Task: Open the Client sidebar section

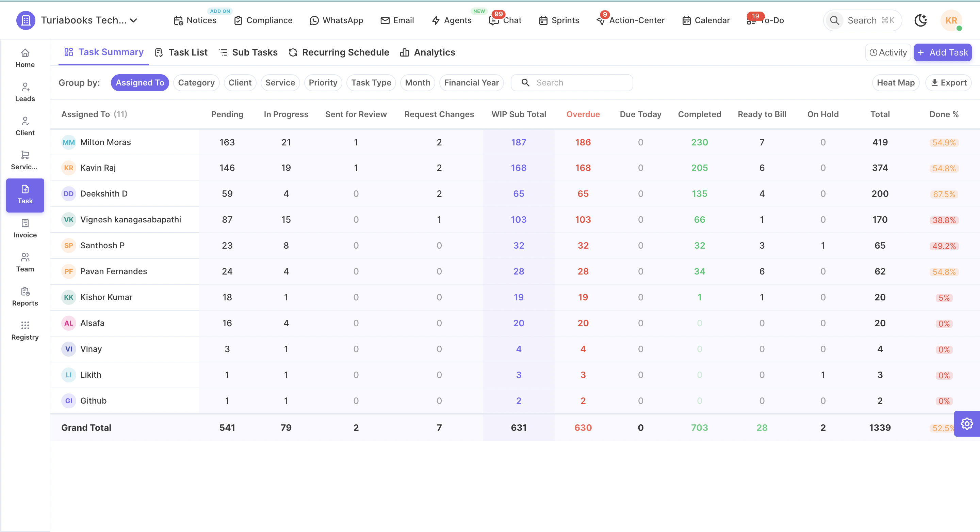Action: coord(25,126)
